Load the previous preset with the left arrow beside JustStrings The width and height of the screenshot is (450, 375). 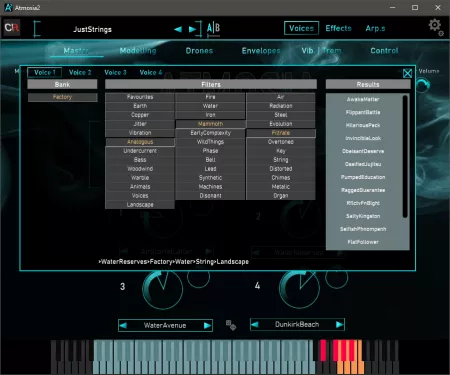click(178, 29)
